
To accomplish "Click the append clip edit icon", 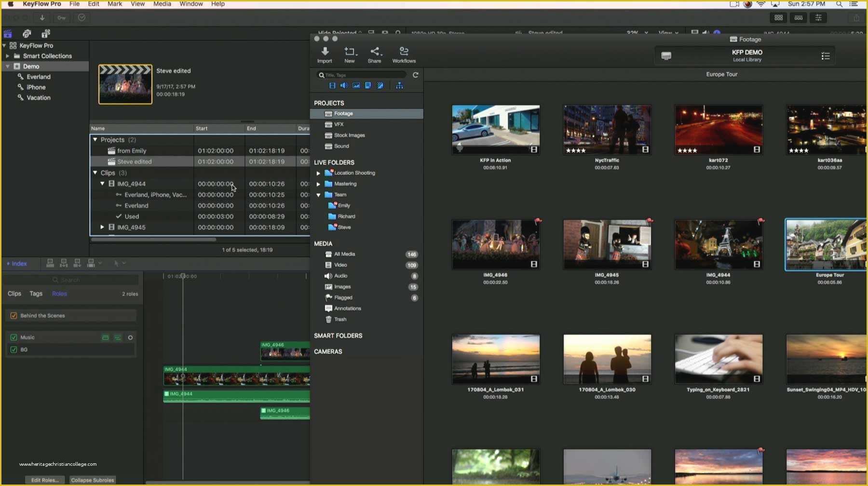I will (x=77, y=263).
